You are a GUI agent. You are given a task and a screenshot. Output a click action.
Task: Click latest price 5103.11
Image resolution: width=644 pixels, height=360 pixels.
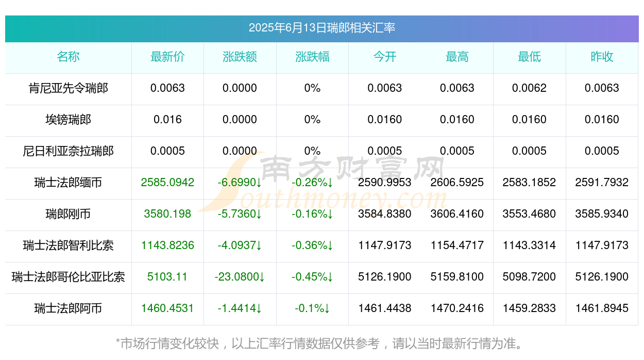167,277
